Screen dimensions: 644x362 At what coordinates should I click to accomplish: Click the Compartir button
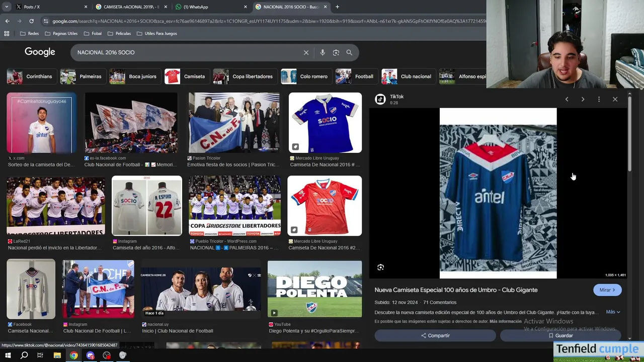pos(435,335)
